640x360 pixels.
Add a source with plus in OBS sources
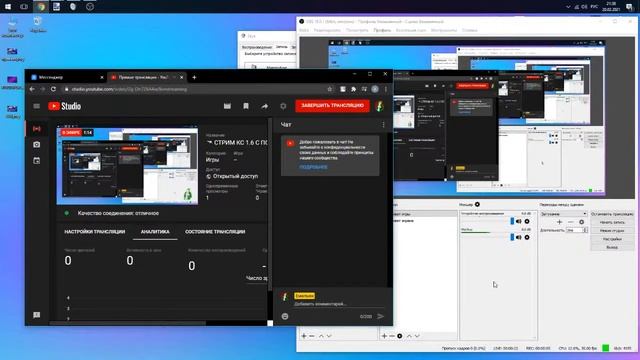click(384, 336)
